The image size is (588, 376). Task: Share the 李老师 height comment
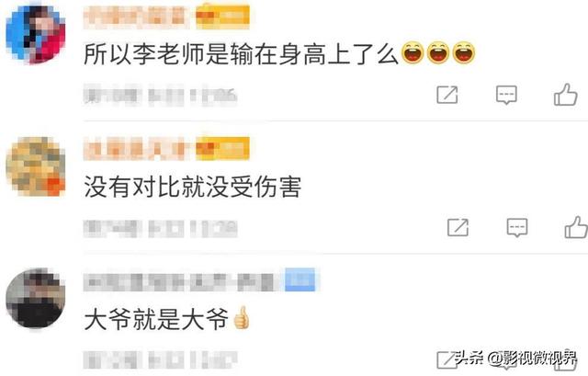coord(447,95)
